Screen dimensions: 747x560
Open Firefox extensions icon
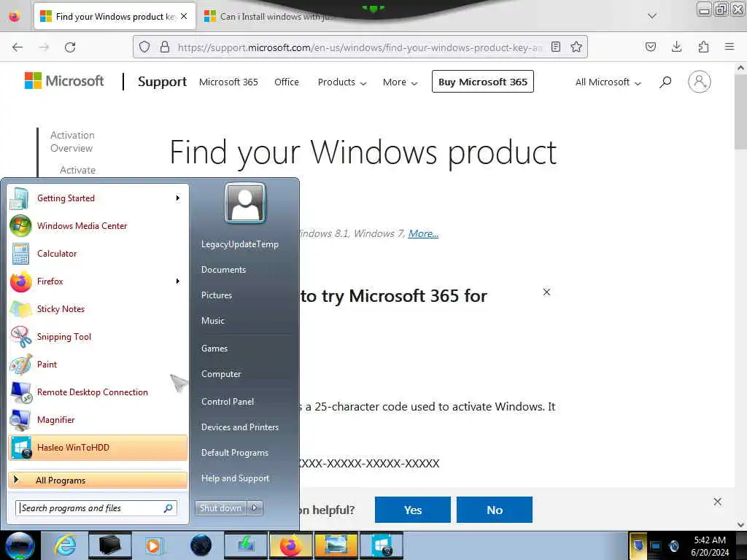[703, 47]
